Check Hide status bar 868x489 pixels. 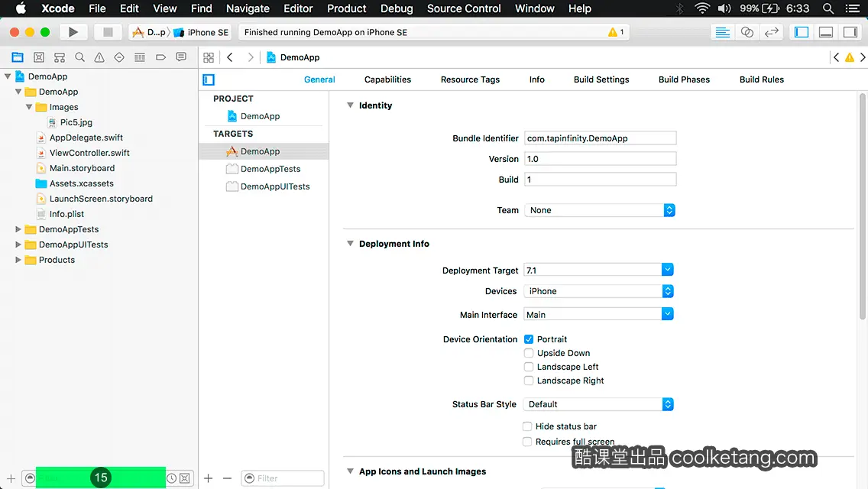(527, 426)
